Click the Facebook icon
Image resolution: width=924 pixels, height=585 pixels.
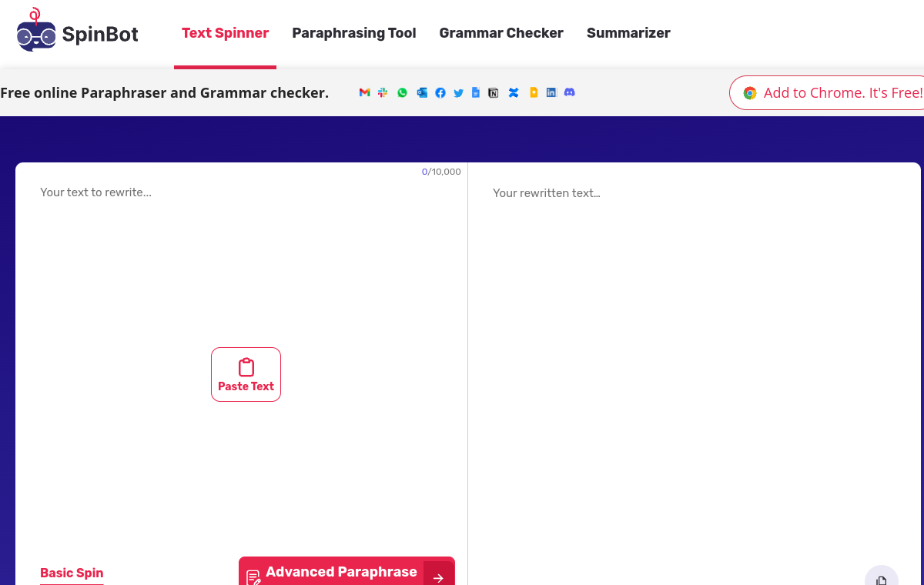pos(440,93)
